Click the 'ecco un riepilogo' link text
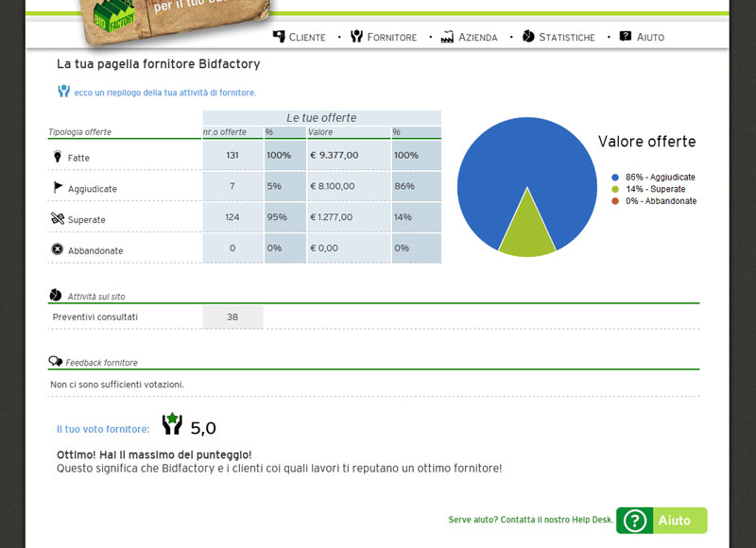Screen dimensions: 756x548 (164, 93)
